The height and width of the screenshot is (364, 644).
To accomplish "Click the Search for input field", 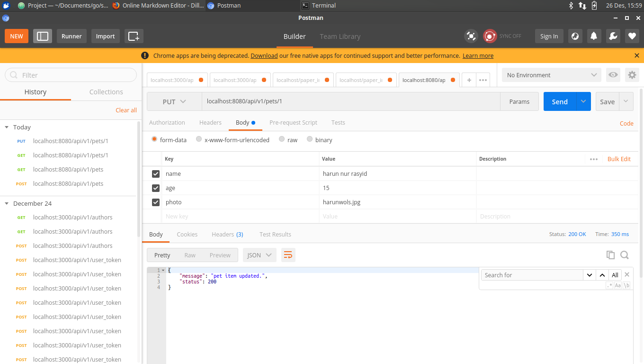I will 532,275.
